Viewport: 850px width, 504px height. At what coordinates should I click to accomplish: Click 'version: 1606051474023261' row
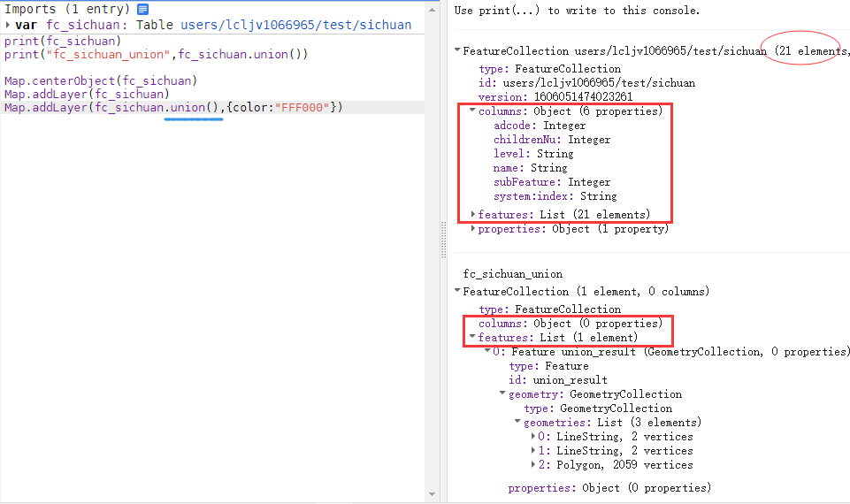(x=555, y=96)
